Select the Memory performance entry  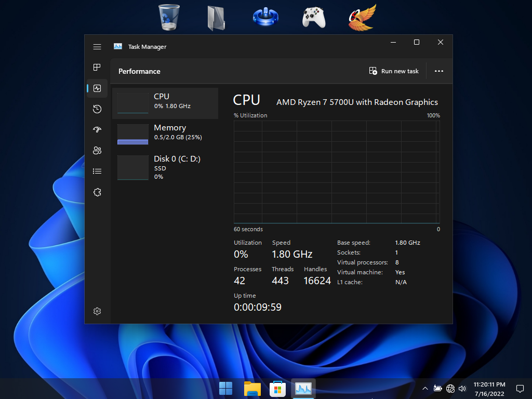tap(165, 135)
